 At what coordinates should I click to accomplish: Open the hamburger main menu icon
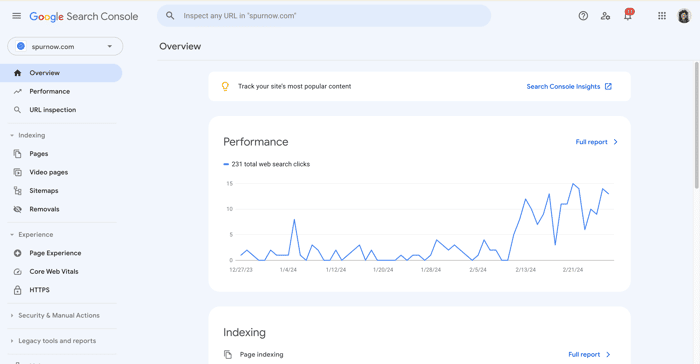[17, 16]
